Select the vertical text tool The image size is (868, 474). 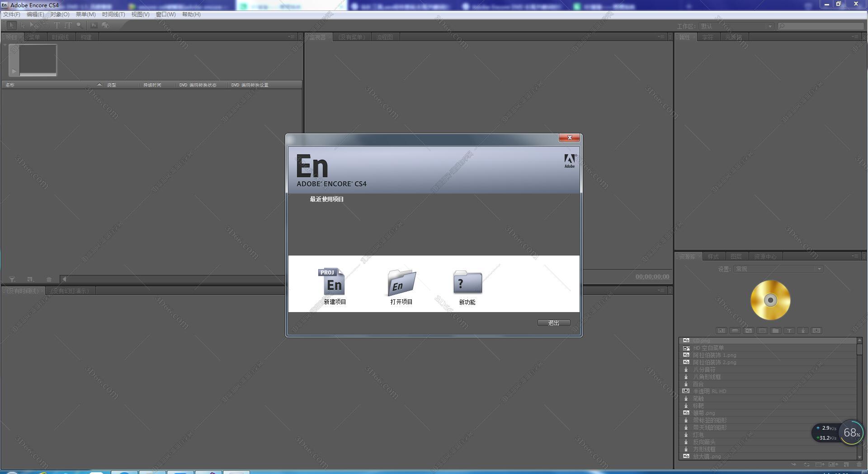click(68, 26)
